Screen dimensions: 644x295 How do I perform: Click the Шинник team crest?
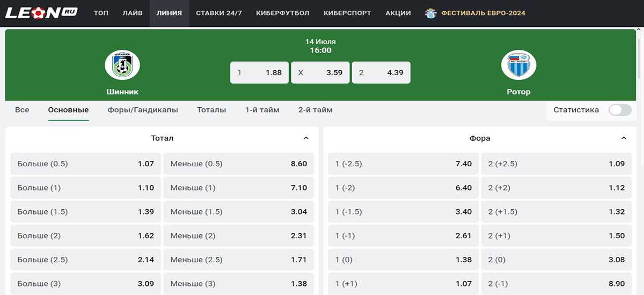click(x=122, y=65)
